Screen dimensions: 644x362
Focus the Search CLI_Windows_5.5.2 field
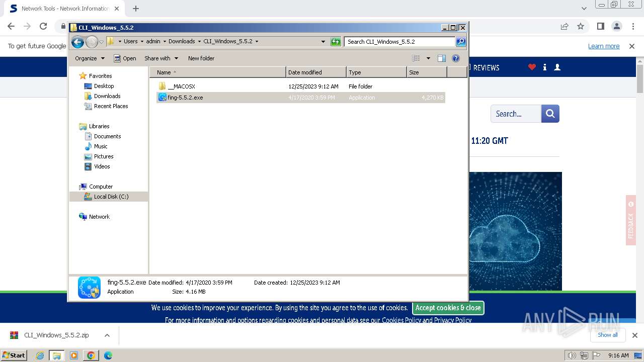[400, 42]
